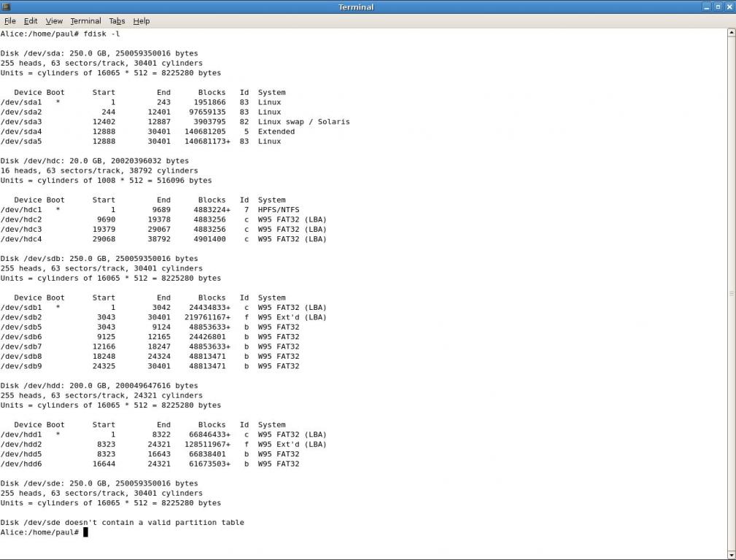
Task: Click the cursor at the final prompt
Action: pos(85,532)
